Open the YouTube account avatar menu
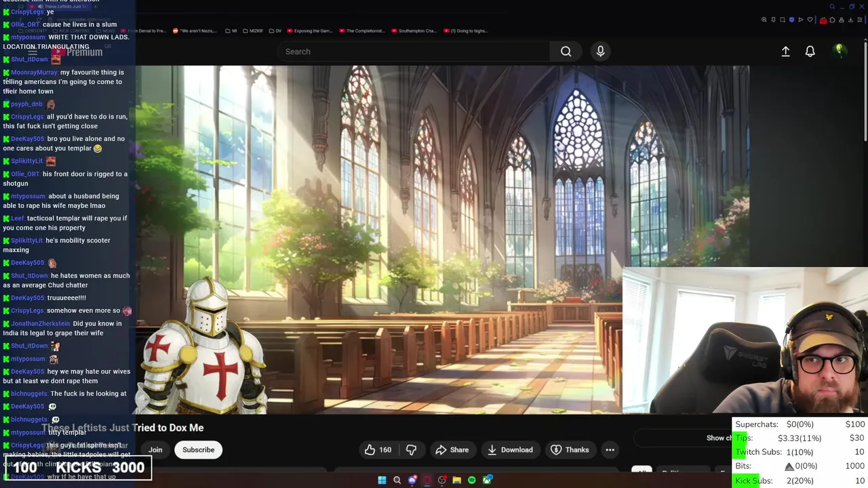Screen dimensions: 868x488 (x=840, y=51)
